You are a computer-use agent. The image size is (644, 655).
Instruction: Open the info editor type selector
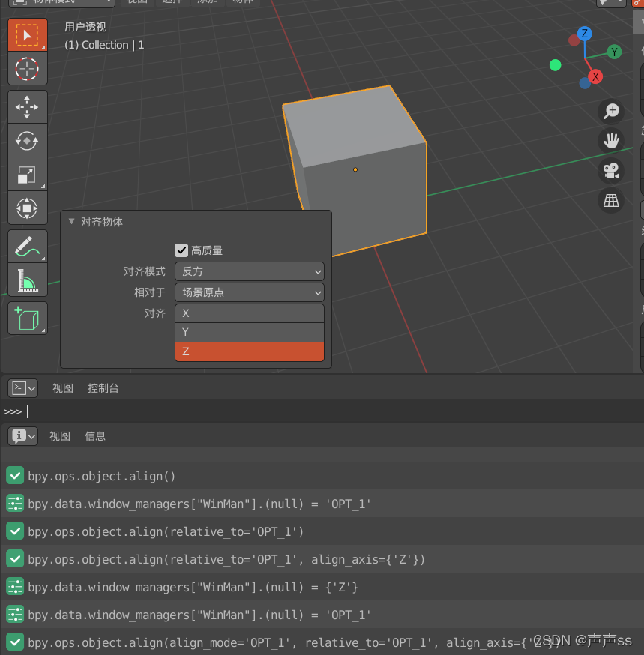pos(23,436)
